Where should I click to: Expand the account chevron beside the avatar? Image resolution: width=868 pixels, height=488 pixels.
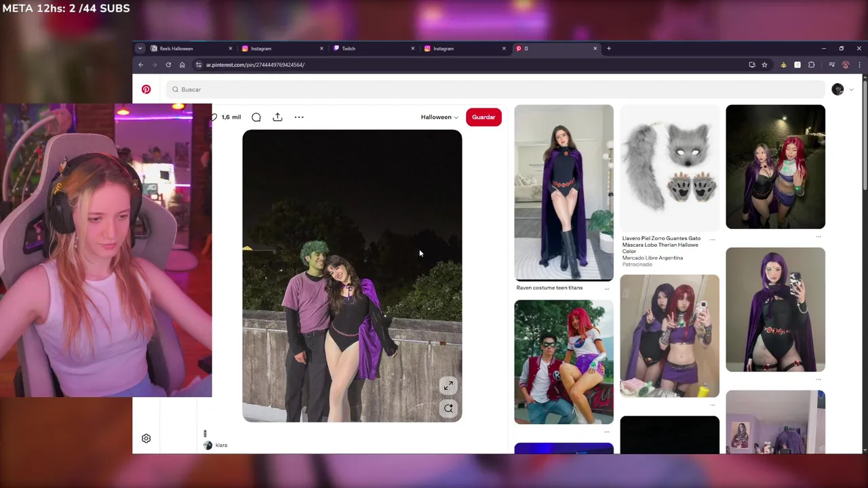click(851, 89)
